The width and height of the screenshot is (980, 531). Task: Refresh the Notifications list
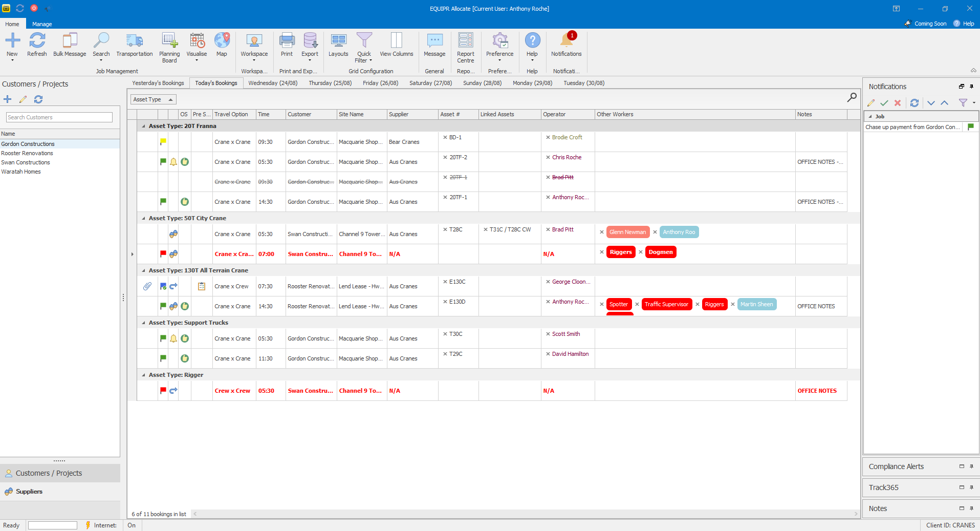[x=914, y=102]
